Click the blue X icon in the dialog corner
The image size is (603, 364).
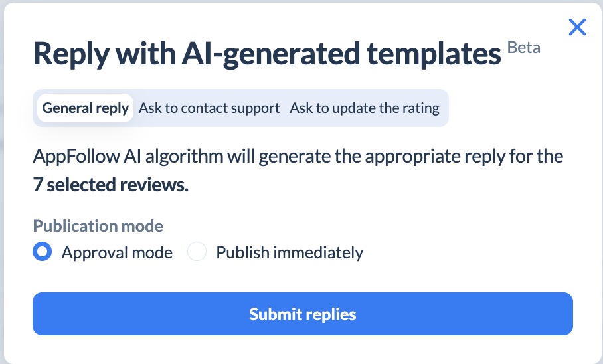coord(577,27)
